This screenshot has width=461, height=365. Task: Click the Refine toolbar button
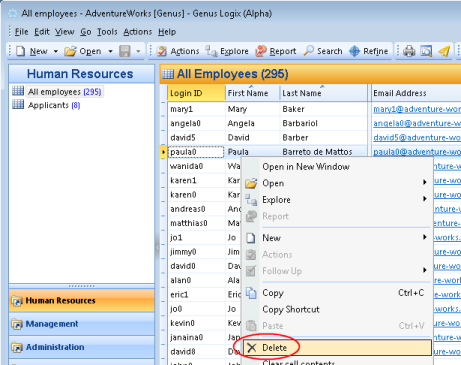tap(369, 51)
